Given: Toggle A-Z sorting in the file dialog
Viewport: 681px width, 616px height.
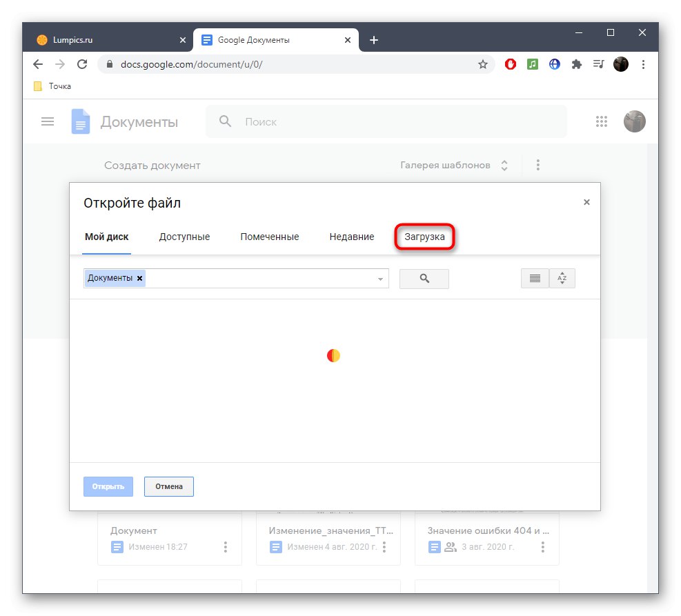Looking at the screenshot, I should click(x=562, y=277).
